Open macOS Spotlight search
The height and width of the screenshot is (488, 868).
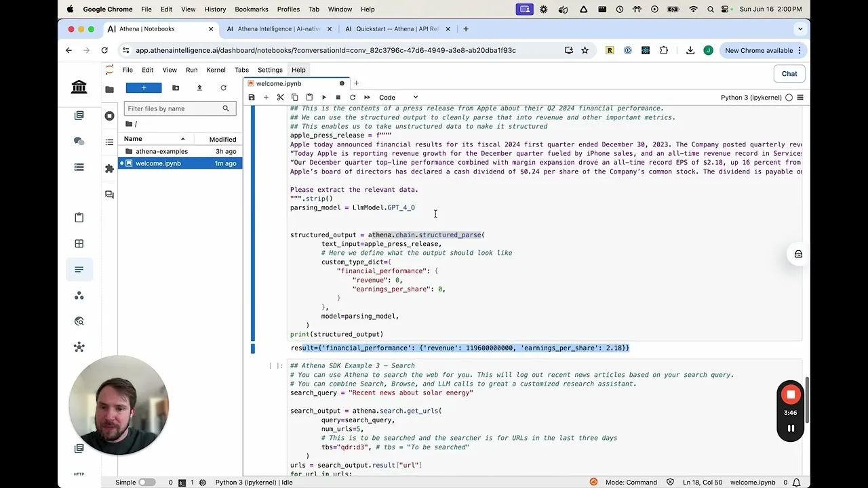pos(711,9)
